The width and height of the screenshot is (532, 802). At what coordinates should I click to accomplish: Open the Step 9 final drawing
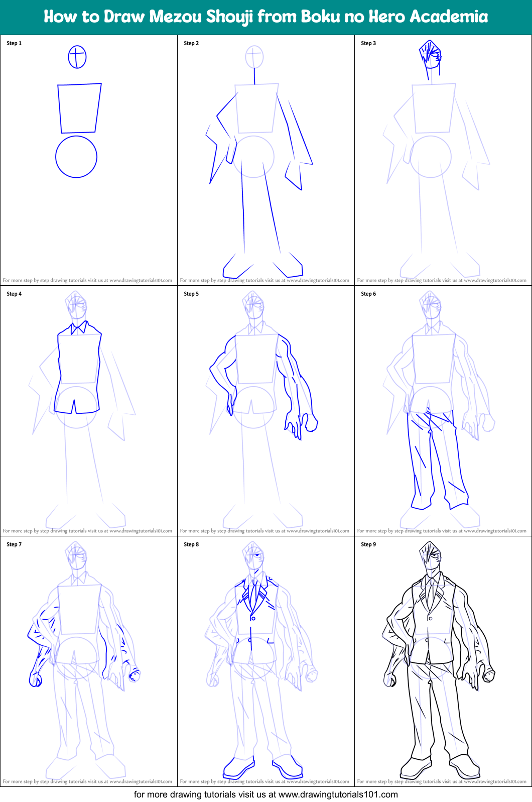pos(443,661)
